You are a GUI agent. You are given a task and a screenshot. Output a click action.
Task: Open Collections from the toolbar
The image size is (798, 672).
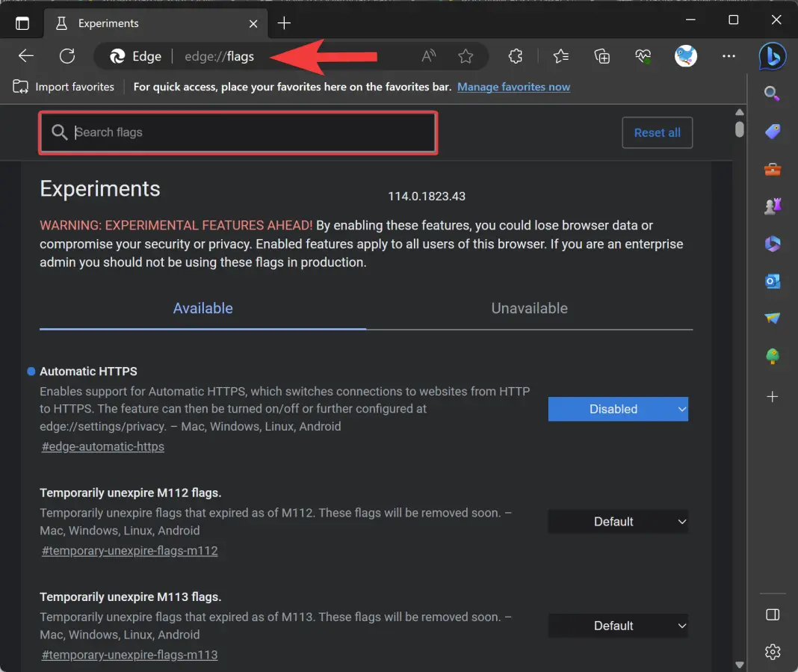tap(602, 56)
